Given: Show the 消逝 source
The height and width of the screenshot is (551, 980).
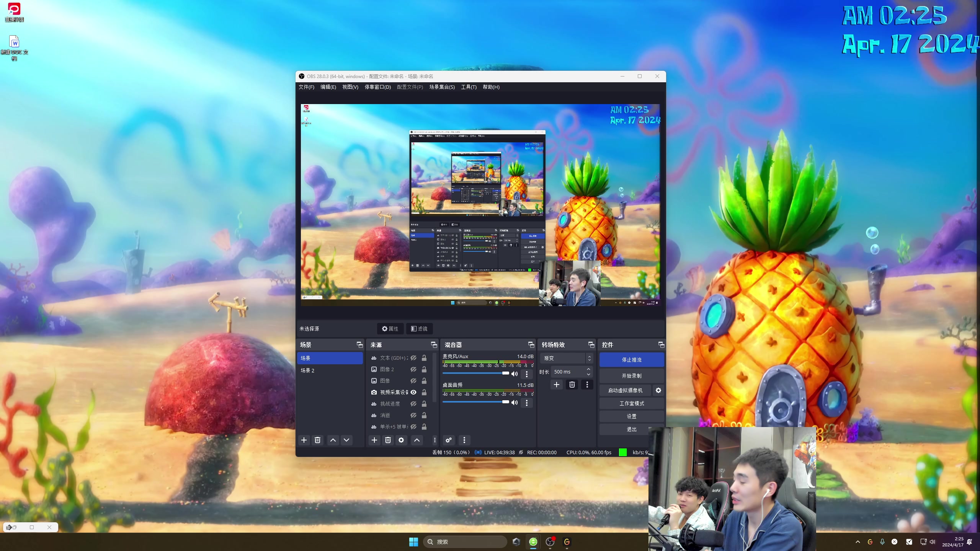Looking at the screenshot, I should [x=413, y=415].
